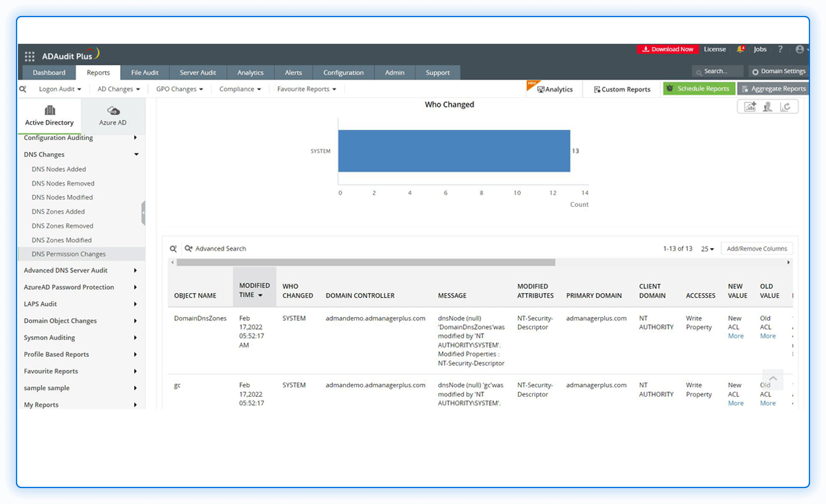
Task: Select the Active Directory icon tab
Action: tap(49, 116)
